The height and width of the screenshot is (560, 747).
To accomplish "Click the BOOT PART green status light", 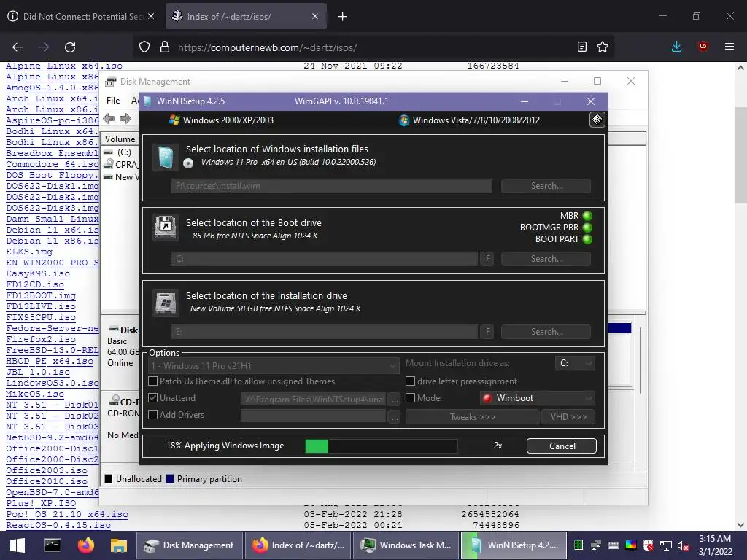I will pyautogui.click(x=587, y=239).
